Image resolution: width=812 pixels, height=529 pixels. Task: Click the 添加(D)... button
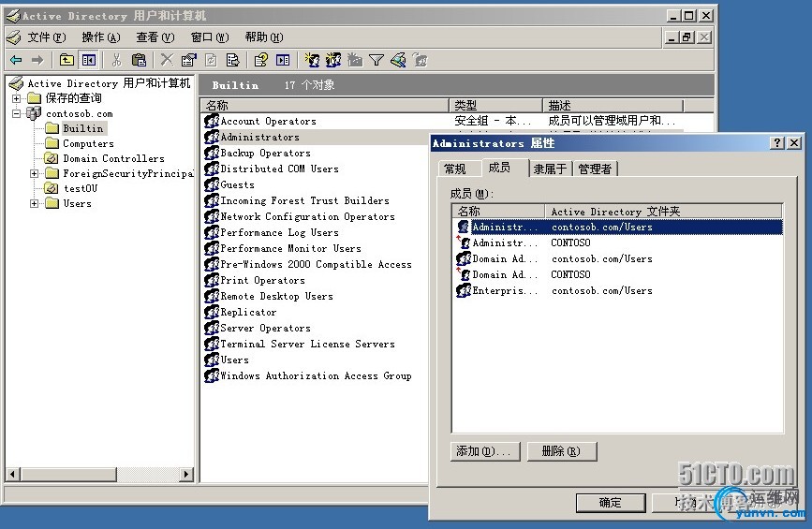point(485,451)
